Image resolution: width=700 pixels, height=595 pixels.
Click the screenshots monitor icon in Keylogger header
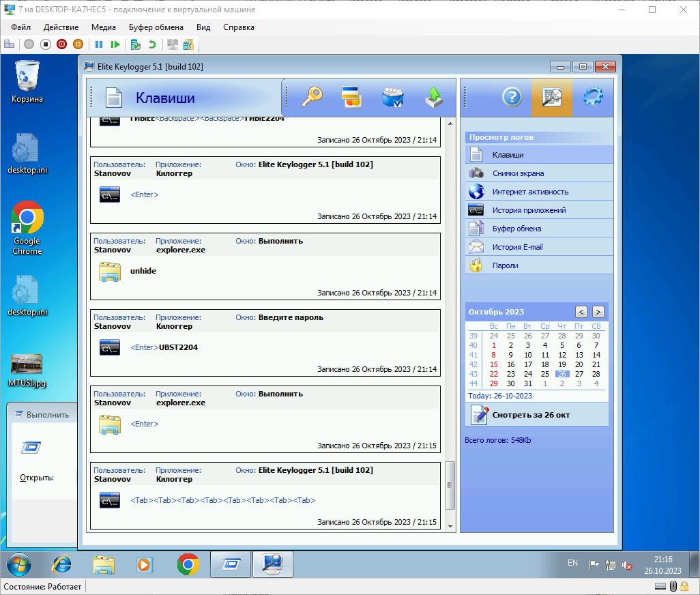tap(352, 97)
